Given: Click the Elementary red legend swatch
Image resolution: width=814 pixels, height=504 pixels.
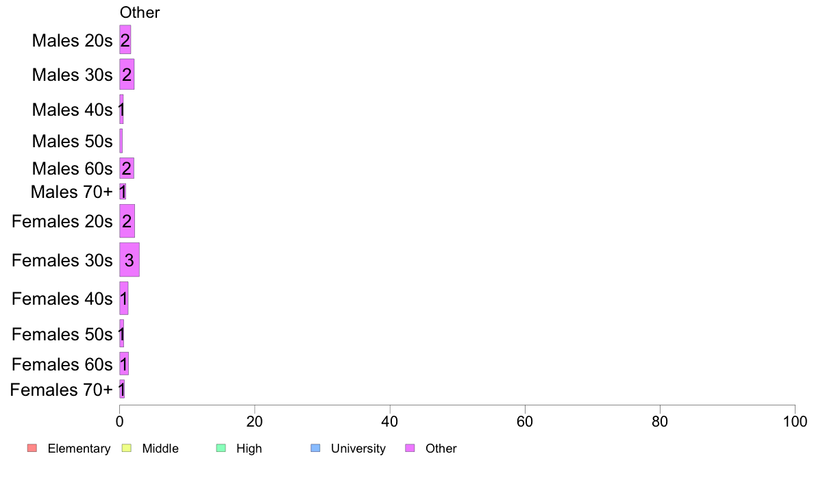Looking at the screenshot, I should tap(32, 448).
